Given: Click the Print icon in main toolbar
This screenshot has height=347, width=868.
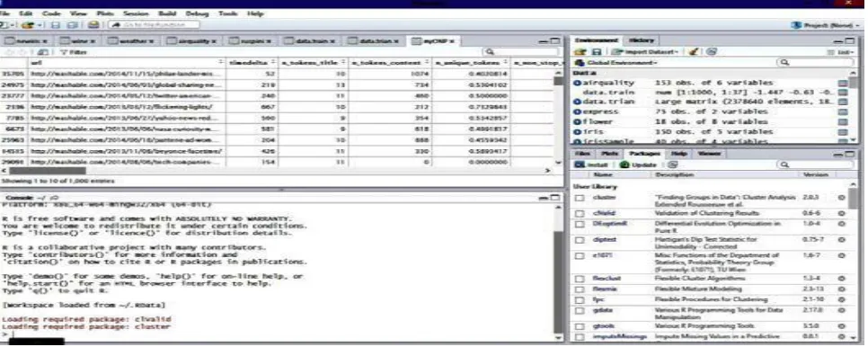Looking at the screenshot, I should [x=93, y=25].
